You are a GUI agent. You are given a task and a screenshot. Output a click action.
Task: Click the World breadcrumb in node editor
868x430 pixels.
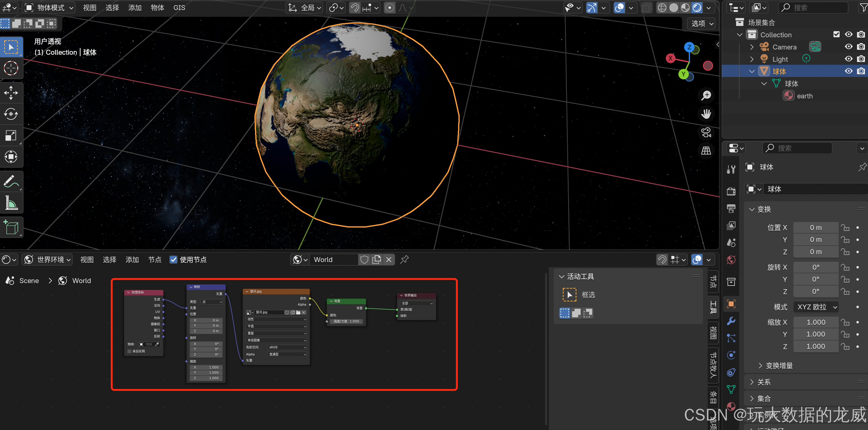[81, 280]
